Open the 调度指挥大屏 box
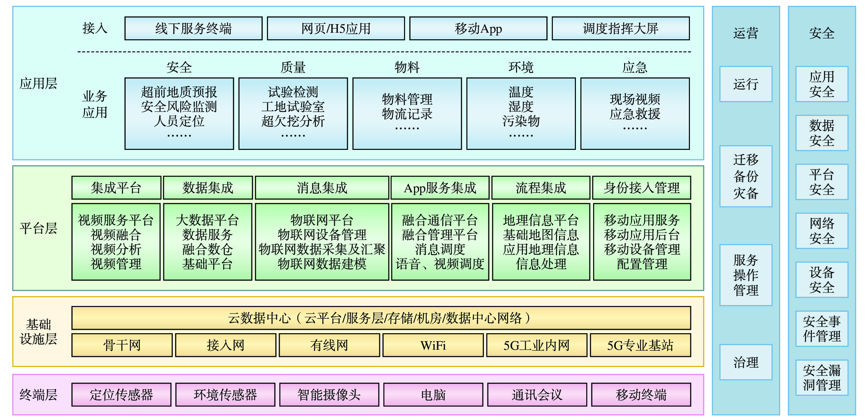 click(x=620, y=29)
